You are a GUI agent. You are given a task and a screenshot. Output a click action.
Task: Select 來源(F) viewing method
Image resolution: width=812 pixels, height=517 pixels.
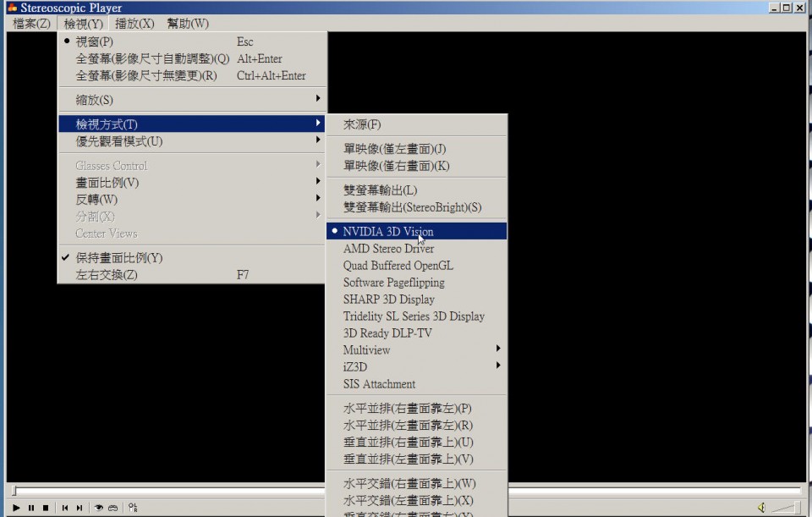coord(416,124)
